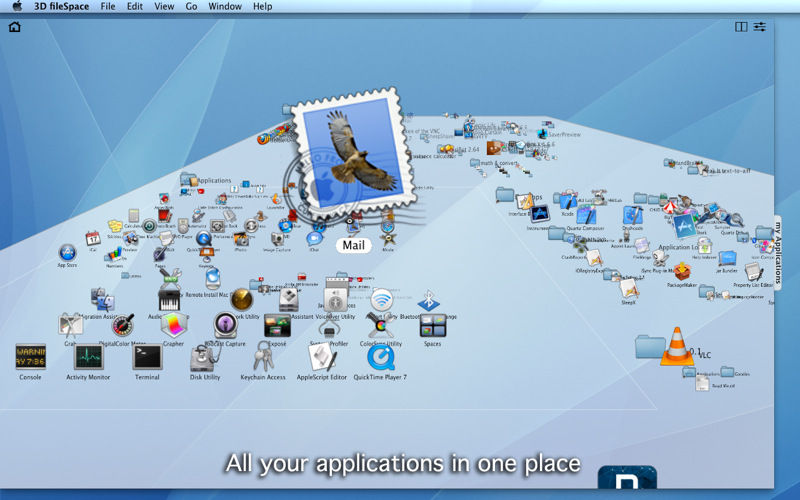This screenshot has height=500, width=800.
Task: Open the SleepX icon
Action: 629,288
